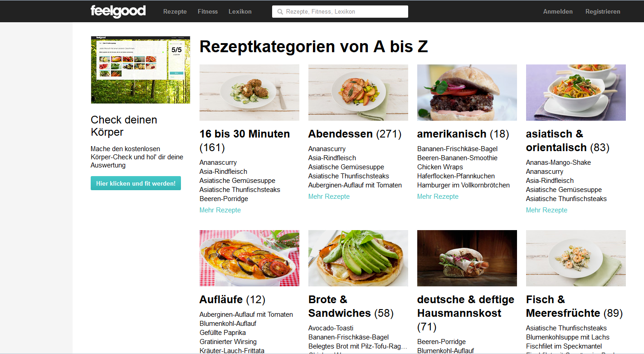
Task: Click the Registrieren link
Action: (x=603, y=11)
